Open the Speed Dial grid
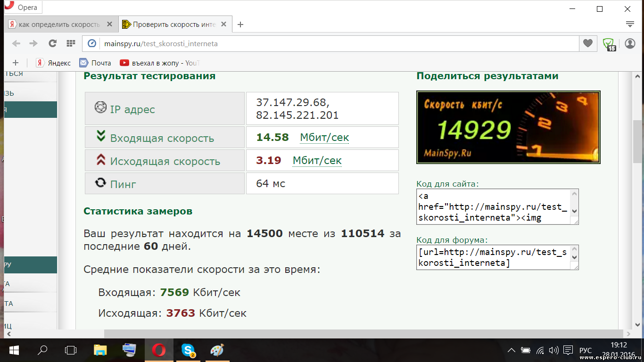 (71, 43)
